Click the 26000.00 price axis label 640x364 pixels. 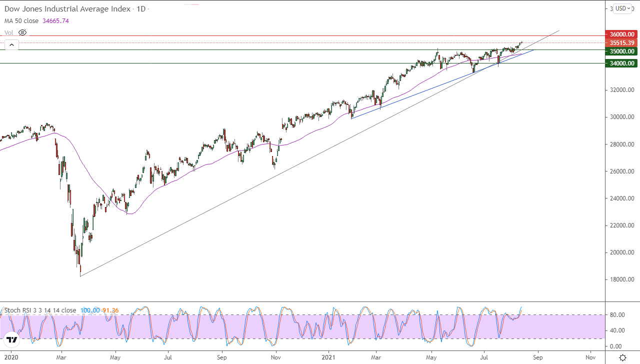(x=622, y=171)
